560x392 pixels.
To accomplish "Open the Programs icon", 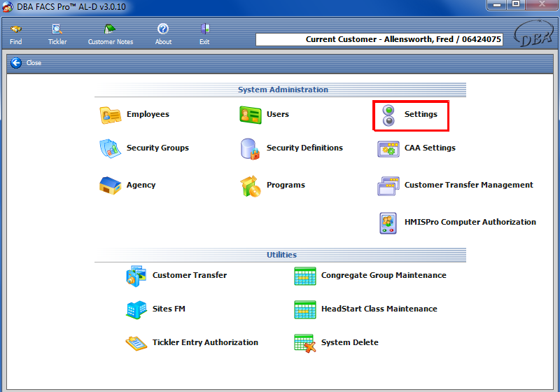I will pos(250,185).
